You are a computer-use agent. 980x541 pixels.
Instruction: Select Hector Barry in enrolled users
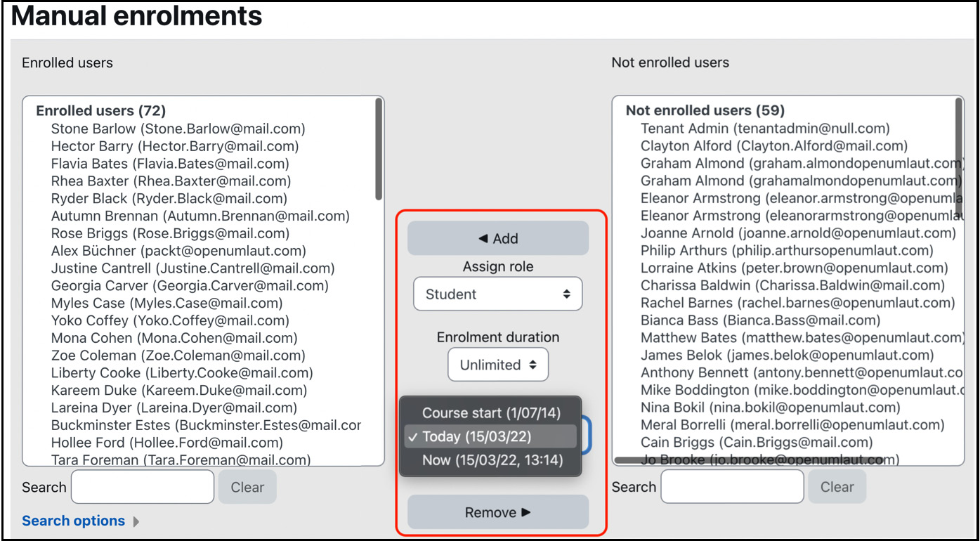point(175,146)
